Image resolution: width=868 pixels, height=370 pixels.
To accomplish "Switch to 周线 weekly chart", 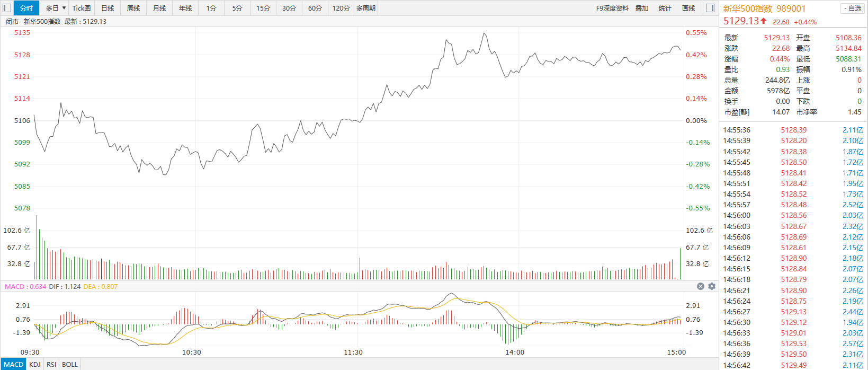I will point(133,8).
